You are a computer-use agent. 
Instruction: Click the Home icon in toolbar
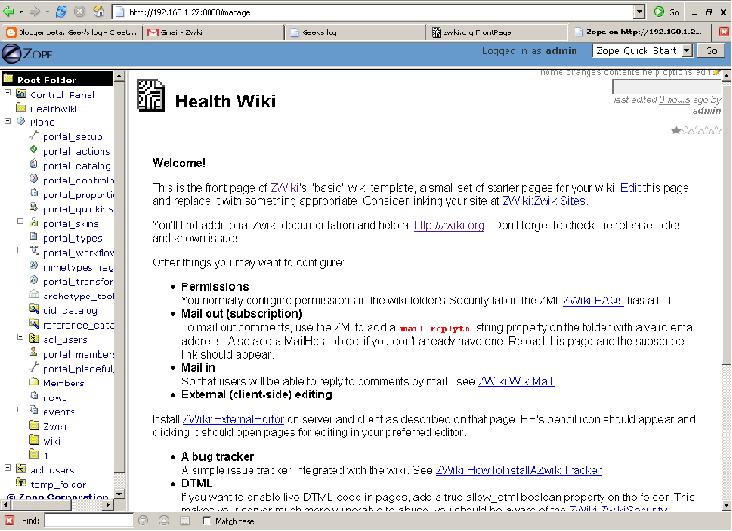click(99, 11)
